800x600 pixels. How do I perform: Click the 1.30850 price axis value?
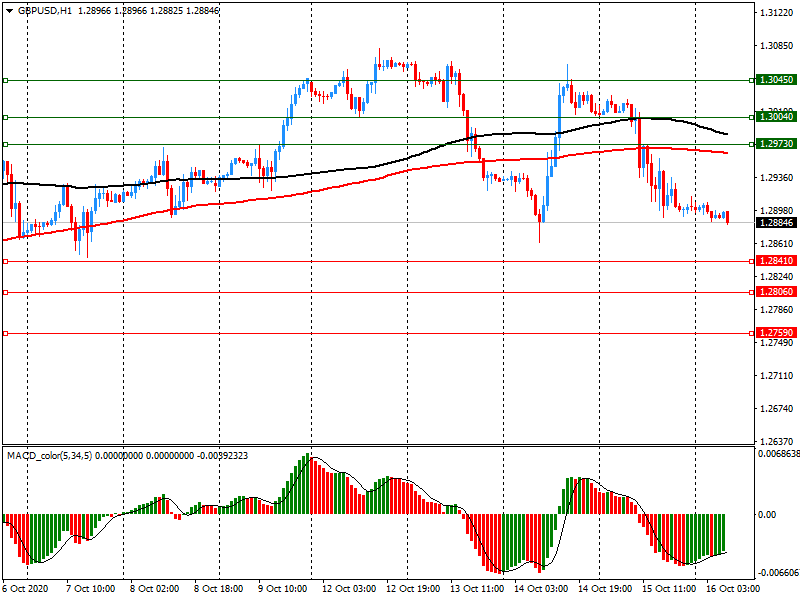(x=777, y=46)
